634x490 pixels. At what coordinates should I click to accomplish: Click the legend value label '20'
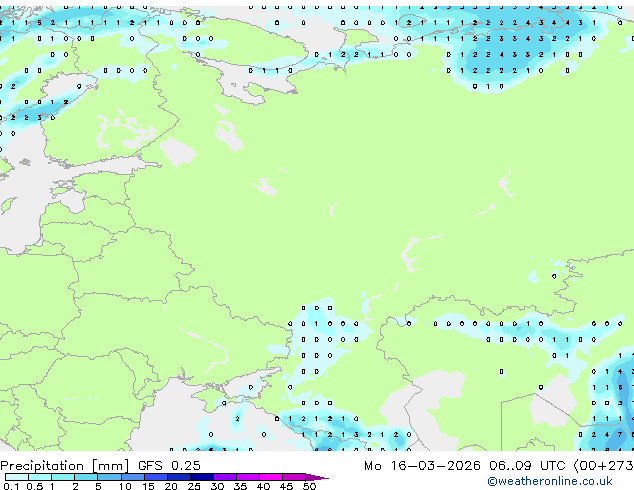coord(171,486)
